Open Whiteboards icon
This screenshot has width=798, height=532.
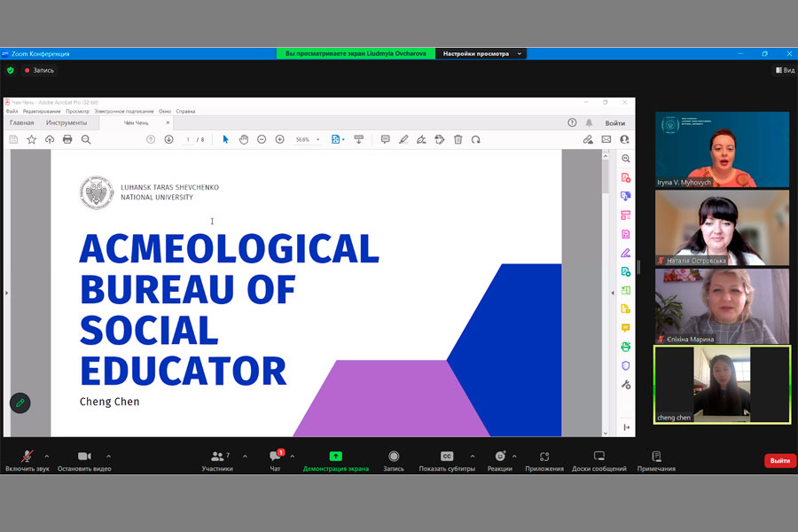[x=598, y=457]
